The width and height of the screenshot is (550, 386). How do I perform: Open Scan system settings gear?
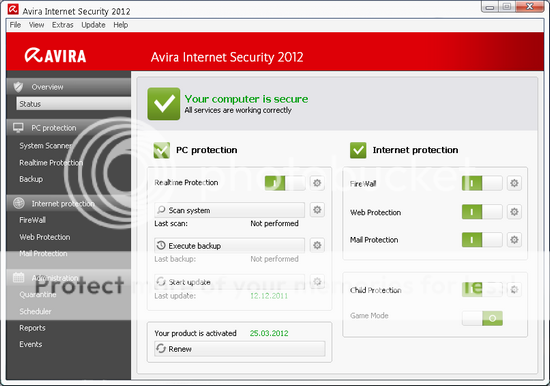[317, 210]
